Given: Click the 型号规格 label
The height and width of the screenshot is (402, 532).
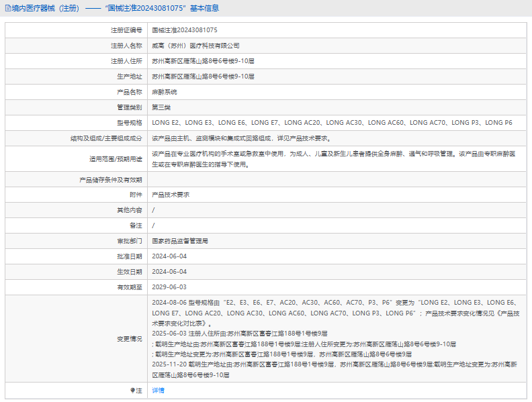Looking at the screenshot, I should coord(130,123).
